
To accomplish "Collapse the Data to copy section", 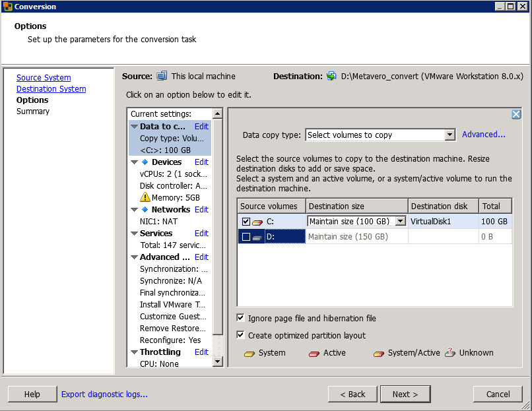I will 135,127.
